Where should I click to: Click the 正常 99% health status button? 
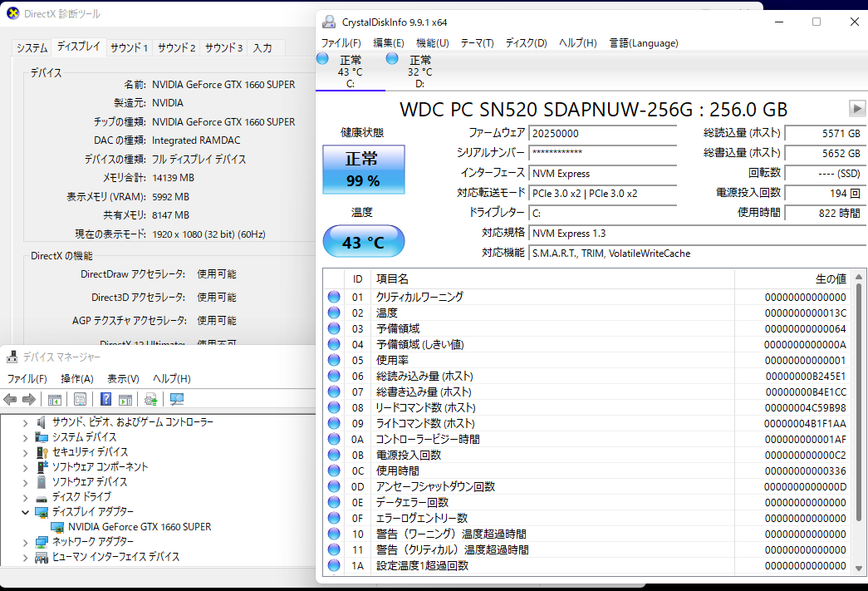[x=364, y=170]
